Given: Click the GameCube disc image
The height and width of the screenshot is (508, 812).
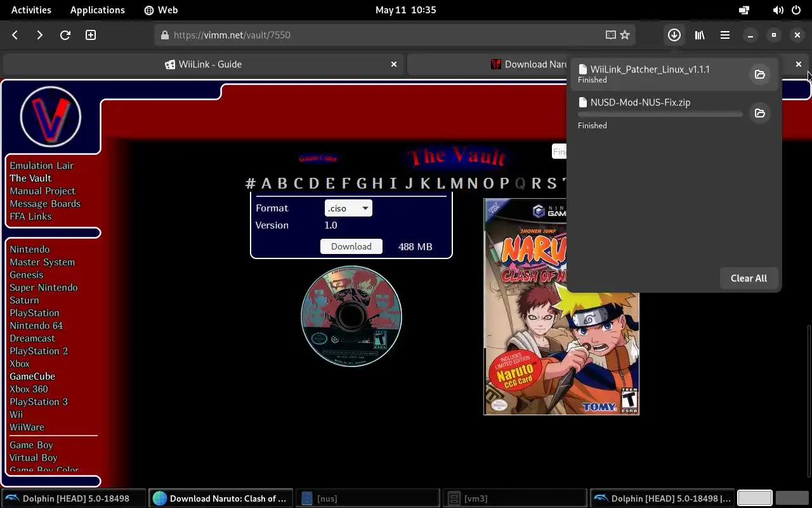Looking at the screenshot, I should [x=351, y=316].
